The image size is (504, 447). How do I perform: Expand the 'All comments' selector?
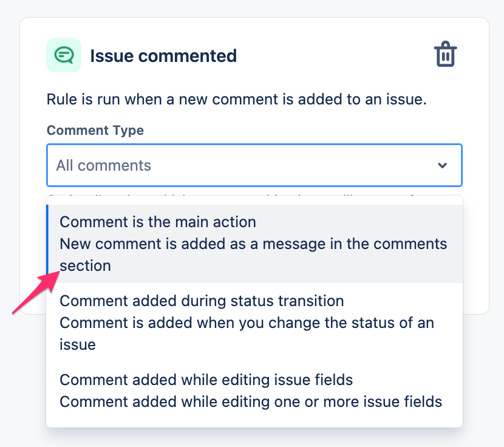(254, 165)
